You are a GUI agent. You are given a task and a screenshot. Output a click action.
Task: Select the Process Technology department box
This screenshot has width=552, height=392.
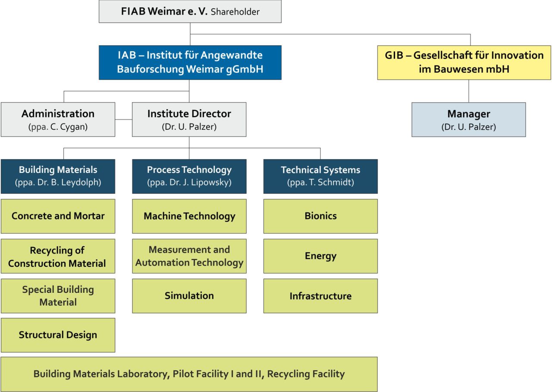point(189,176)
